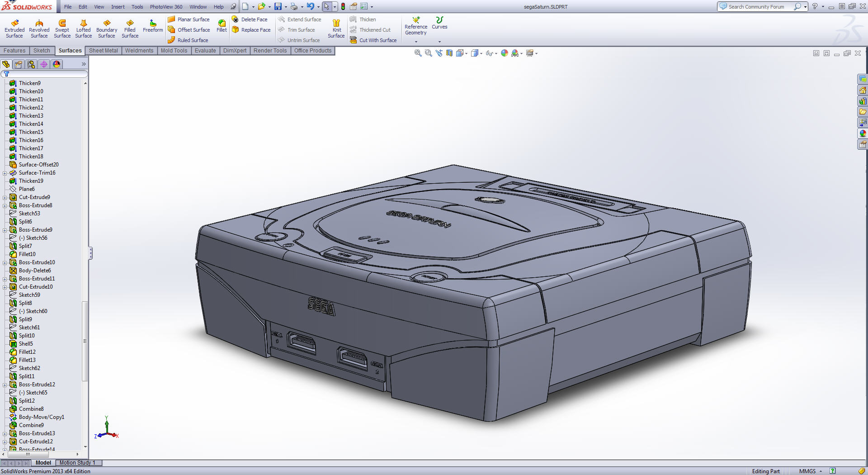This screenshot has width=868, height=475.
Task: Select the Combine8 feature
Action: (27, 409)
